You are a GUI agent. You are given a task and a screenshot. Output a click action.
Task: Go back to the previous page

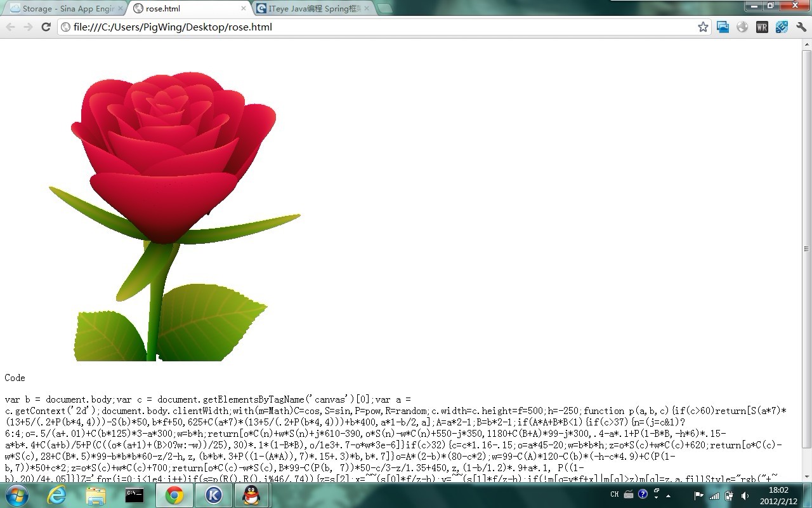click(11, 27)
